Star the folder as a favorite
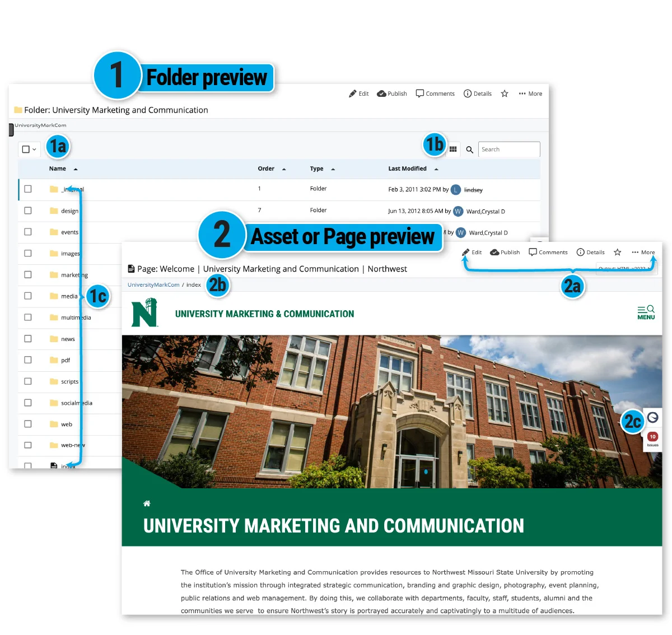 (x=505, y=94)
